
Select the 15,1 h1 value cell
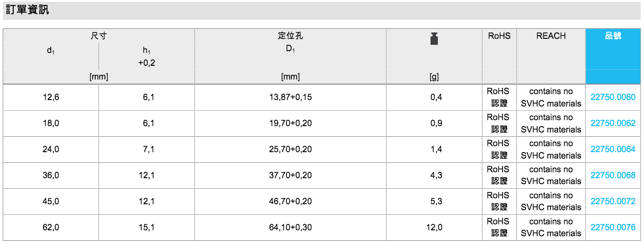(x=146, y=227)
